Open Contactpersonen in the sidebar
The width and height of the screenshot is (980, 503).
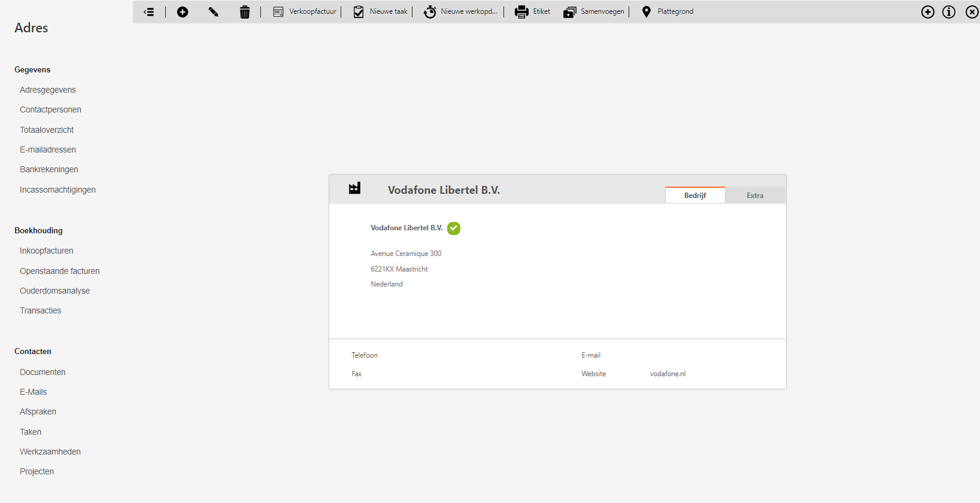click(50, 109)
